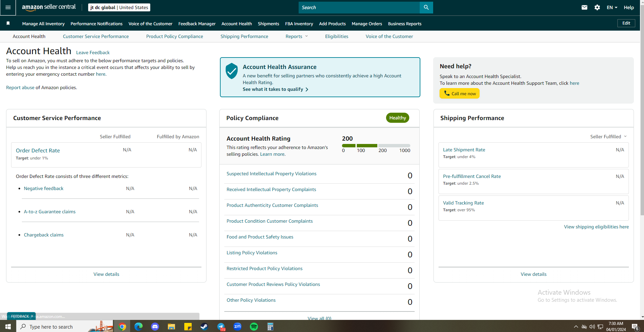
Task: Open Voice of the Customer sub-tab
Action: tap(389, 36)
